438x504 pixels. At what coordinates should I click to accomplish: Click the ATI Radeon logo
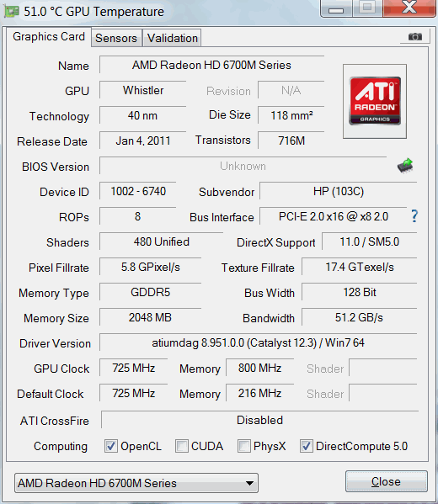pyautogui.click(x=375, y=101)
